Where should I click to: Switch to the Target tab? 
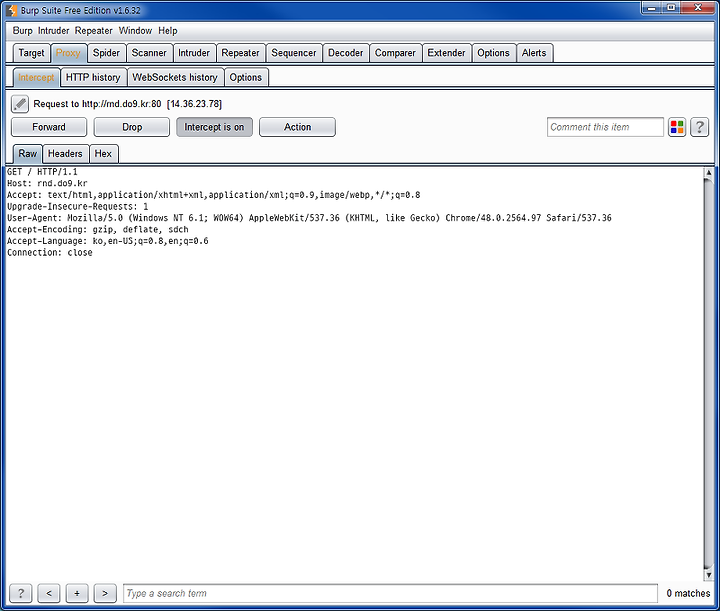pyautogui.click(x=31, y=53)
